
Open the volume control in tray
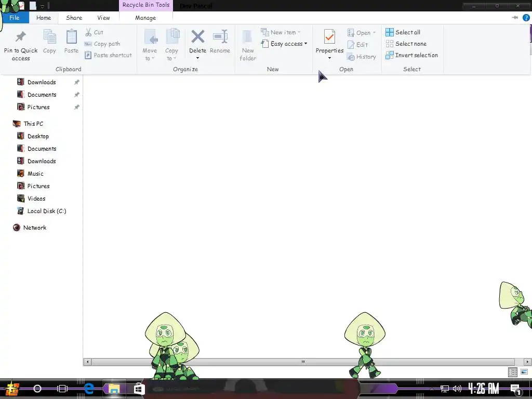point(457,389)
